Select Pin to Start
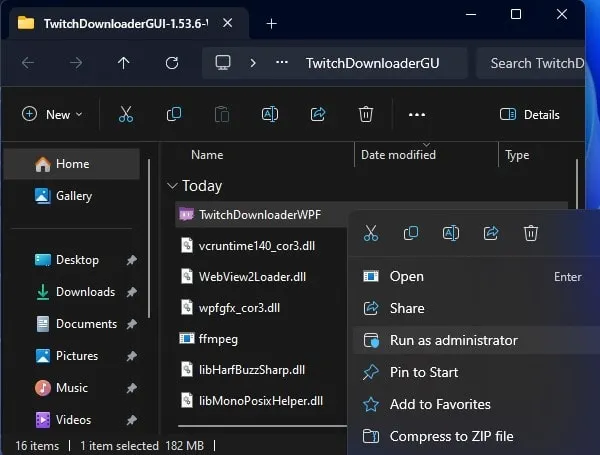Screen dimensions: 600x455 [x=476, y=372]
